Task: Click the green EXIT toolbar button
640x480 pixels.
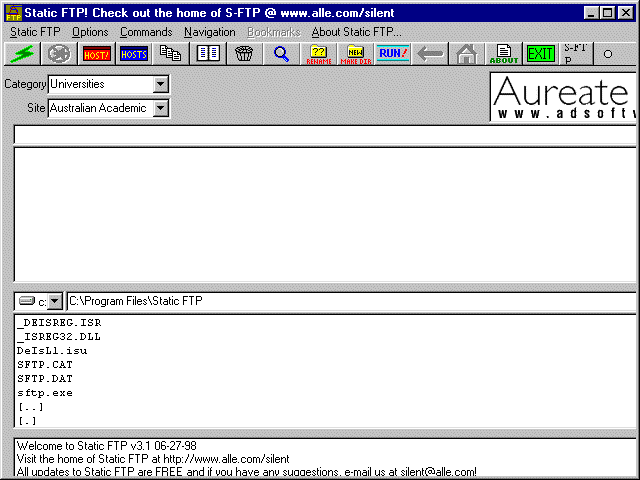Action: pos(540,54)
